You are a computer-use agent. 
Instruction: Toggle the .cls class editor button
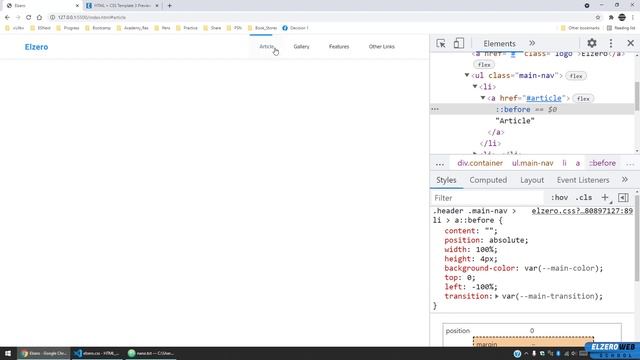click(x=584, y=198)
